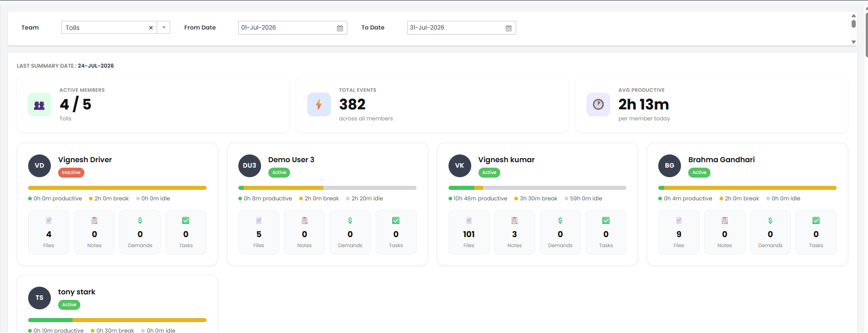Open the To Date calendar picker

[508, 28]
